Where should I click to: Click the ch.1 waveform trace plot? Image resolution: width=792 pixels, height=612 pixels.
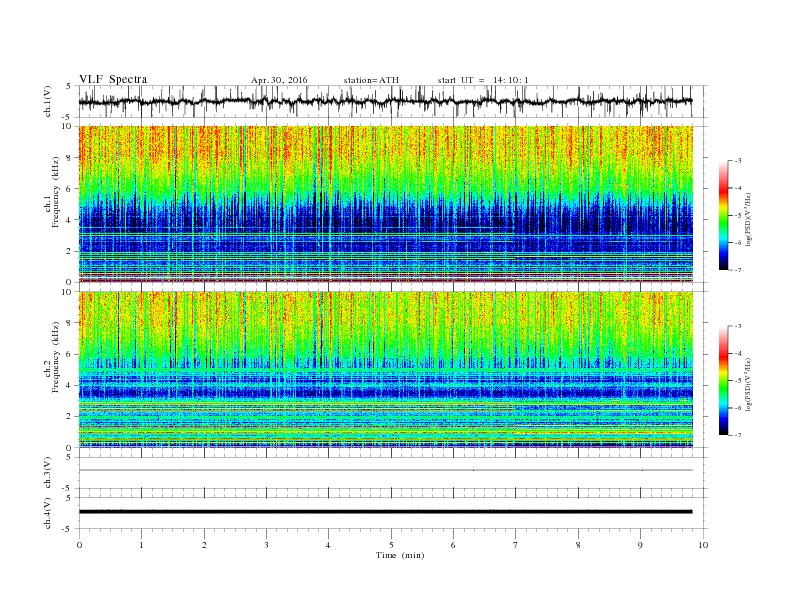click(x=385, y=101)
